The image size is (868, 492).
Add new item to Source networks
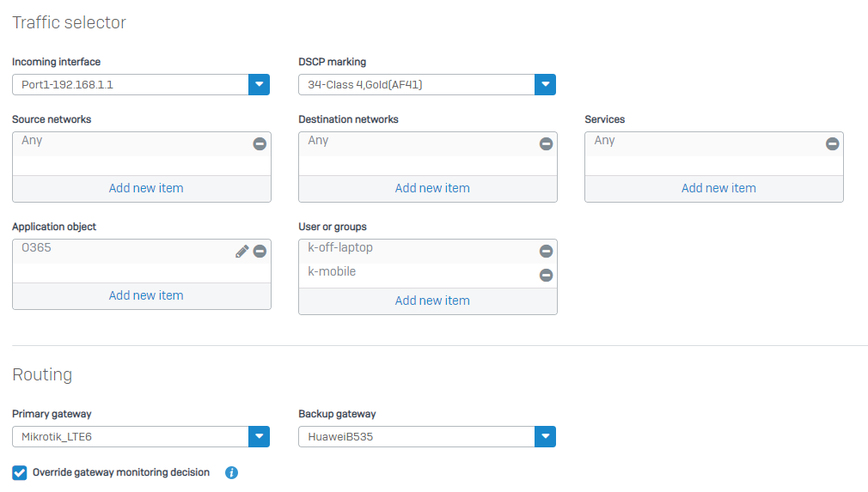point(146,189)
